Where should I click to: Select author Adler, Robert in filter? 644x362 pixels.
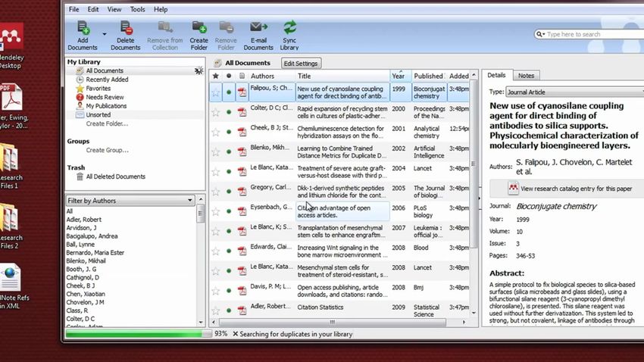click(84, 220)
